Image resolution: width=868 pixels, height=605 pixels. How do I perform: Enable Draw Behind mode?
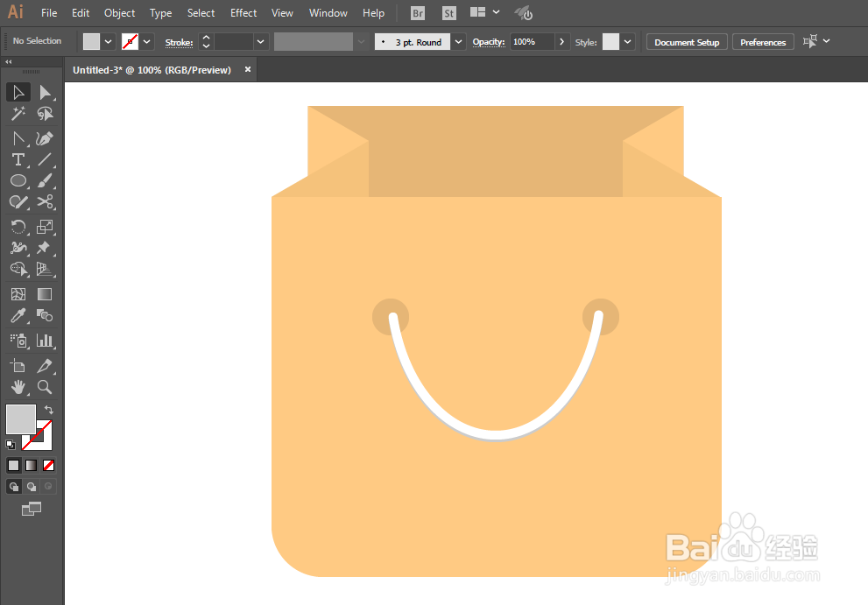[x=31, y=487]
